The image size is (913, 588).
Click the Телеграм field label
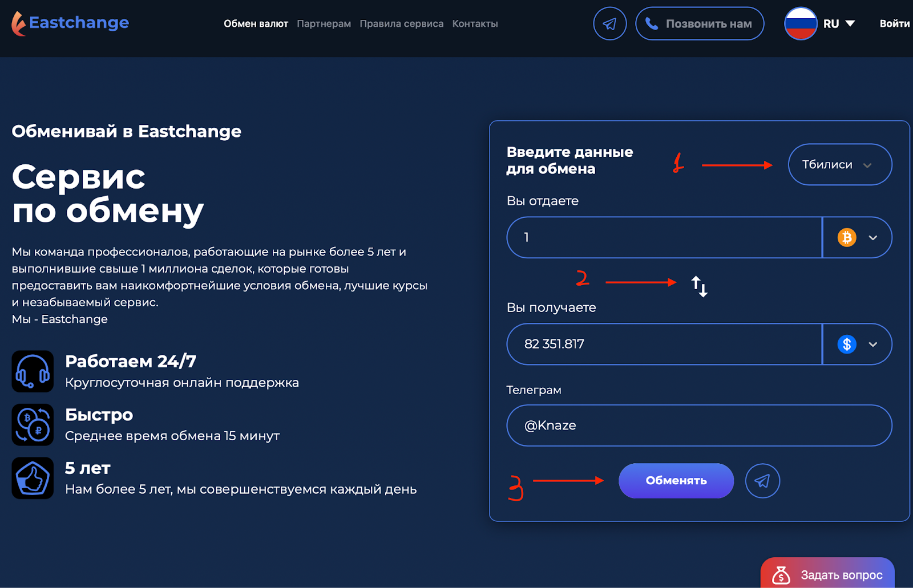point(534,390)
